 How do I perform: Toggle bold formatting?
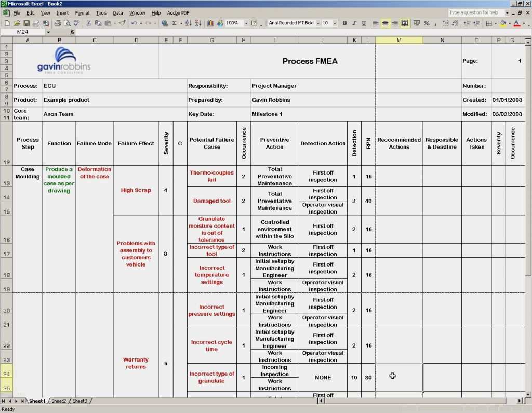pos(344,23)
